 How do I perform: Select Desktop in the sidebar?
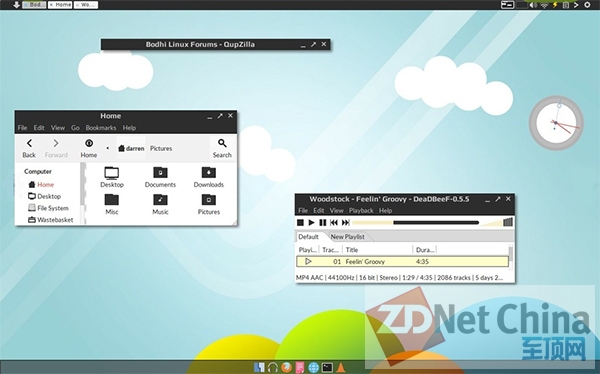[x=44, y=196]
